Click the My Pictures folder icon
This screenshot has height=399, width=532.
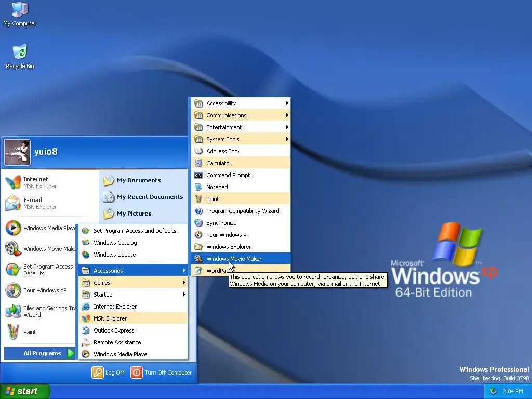click(109, 214)
